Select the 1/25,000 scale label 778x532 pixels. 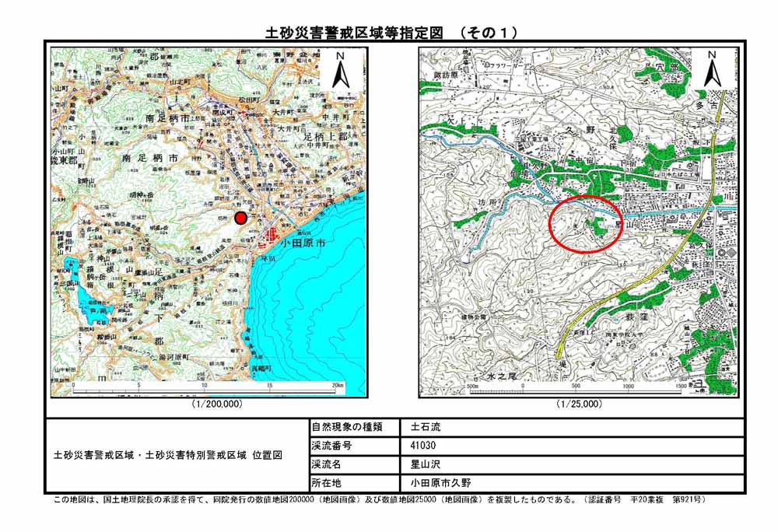point(579,404)
